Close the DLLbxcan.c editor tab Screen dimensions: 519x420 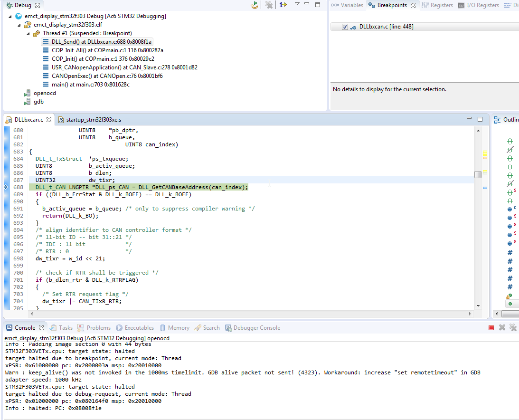[49, 120]
